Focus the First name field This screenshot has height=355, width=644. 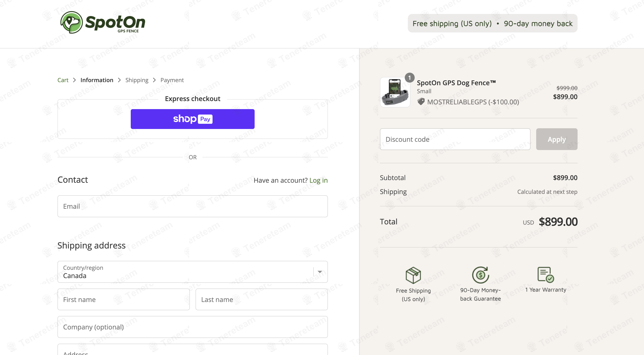pyautogui.click(x=123, y=299)
